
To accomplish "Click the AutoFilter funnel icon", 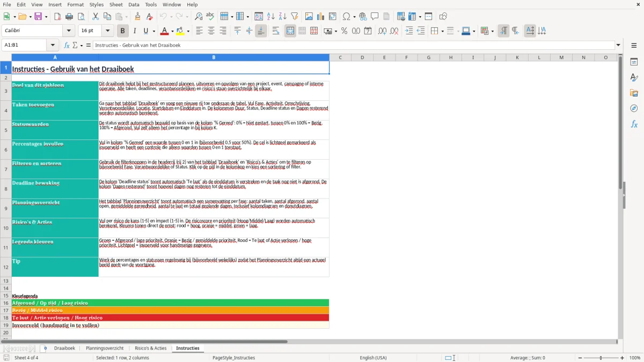I will 295,17.
